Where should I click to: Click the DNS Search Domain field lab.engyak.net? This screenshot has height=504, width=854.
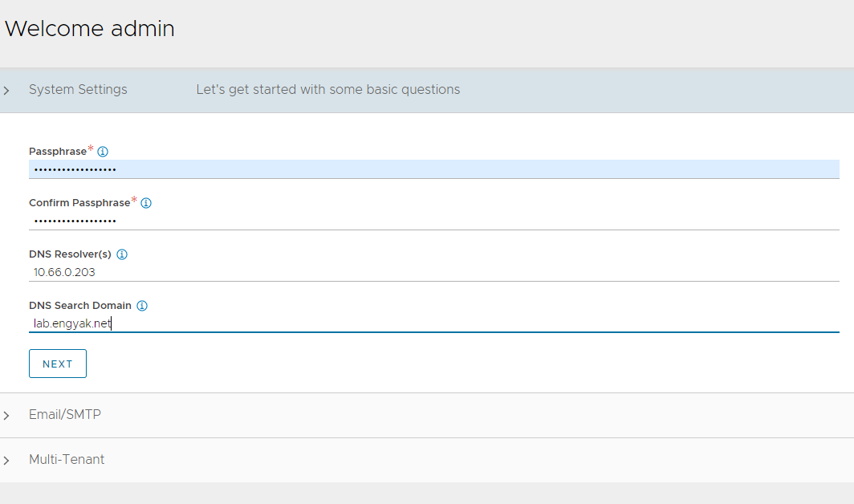433,323
